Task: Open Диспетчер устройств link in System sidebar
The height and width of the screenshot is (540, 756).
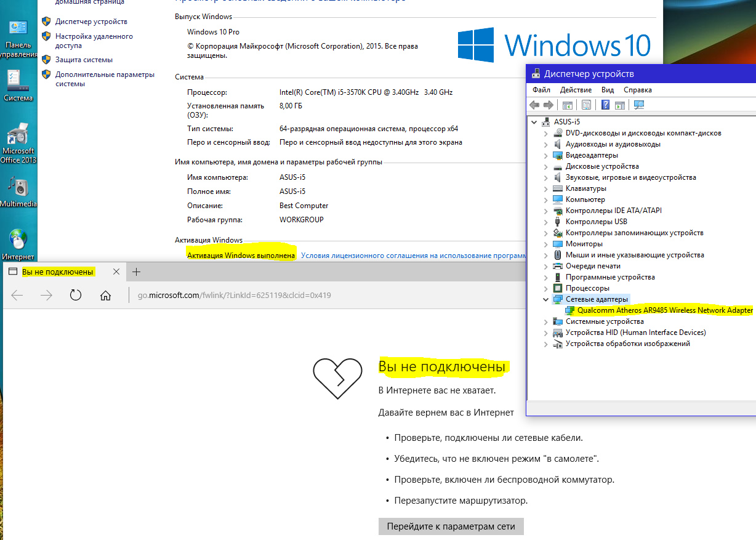Action: pyautogui.click(x=91, y=22)
